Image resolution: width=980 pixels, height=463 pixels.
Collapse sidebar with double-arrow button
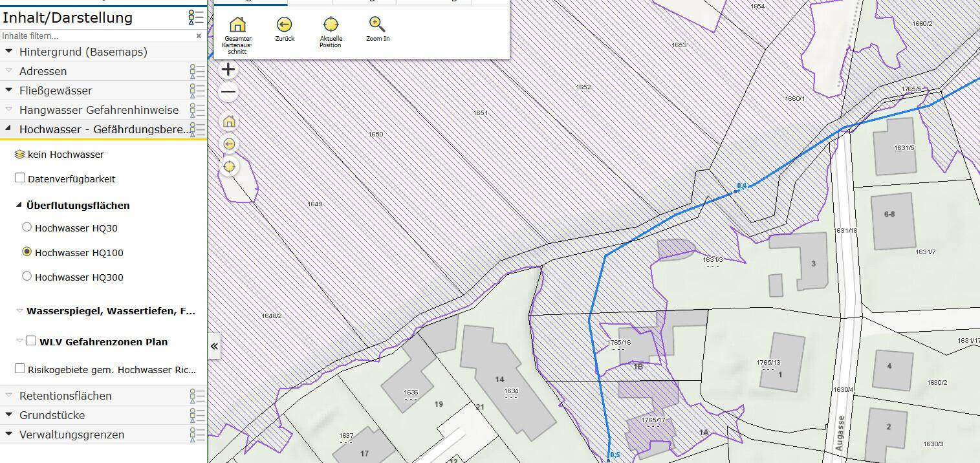coord(214,346)
